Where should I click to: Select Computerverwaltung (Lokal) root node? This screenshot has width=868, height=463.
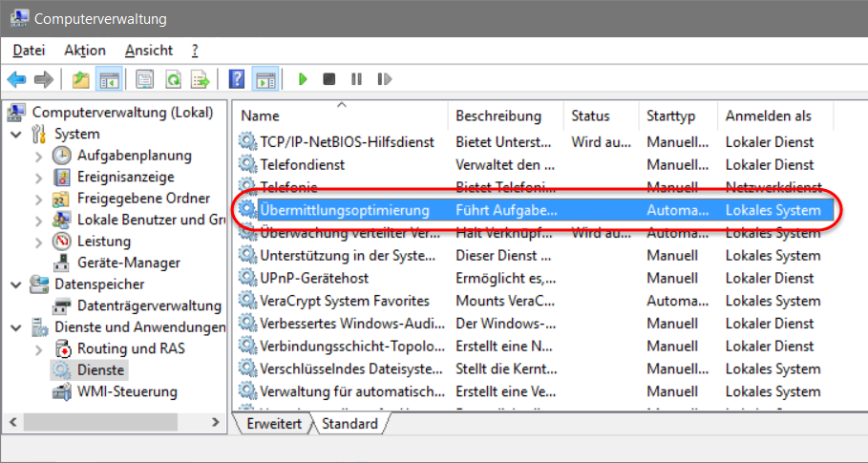coord(122,113)
